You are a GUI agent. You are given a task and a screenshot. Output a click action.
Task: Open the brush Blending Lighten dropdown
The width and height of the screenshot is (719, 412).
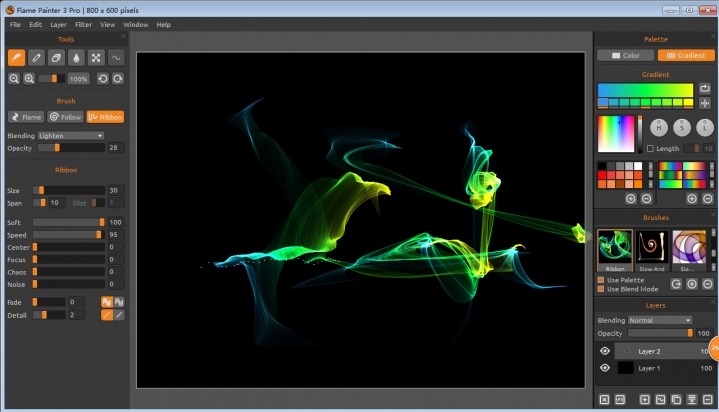[x=71, y=135]
